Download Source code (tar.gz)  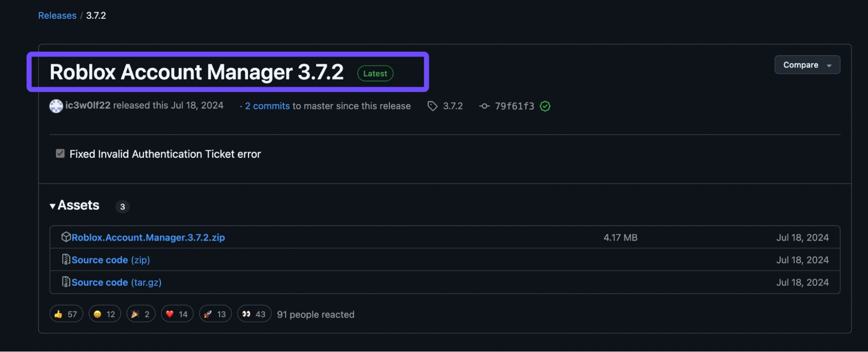point(116,282)
